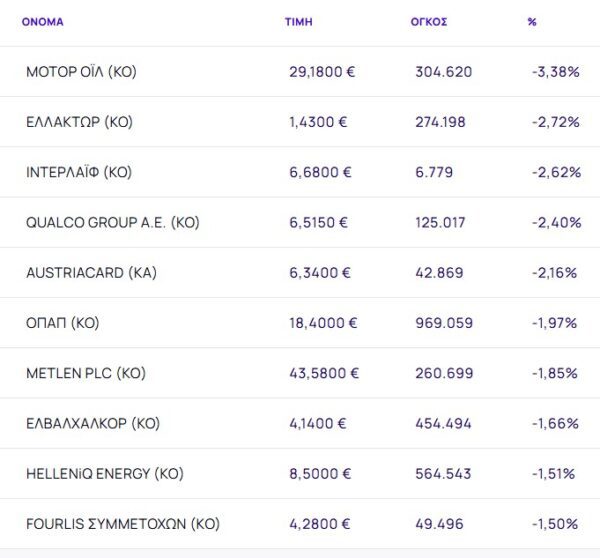Click ΟΠΑΠ volume value 969.059

(444, 323)
